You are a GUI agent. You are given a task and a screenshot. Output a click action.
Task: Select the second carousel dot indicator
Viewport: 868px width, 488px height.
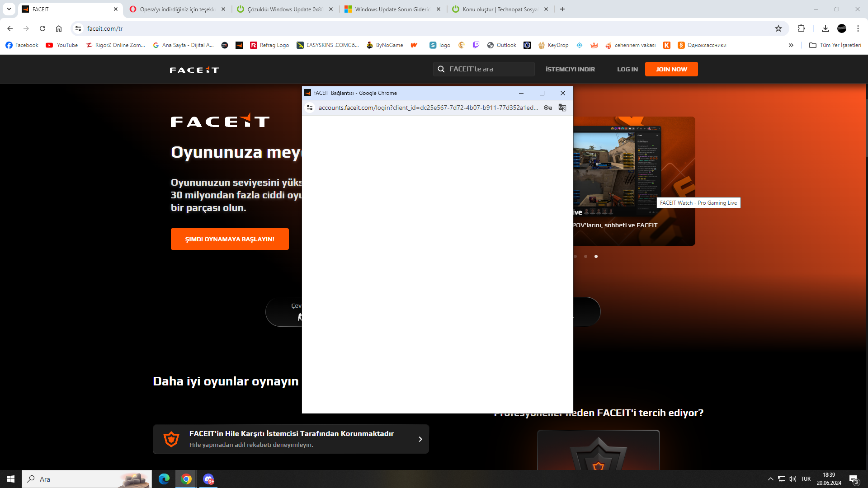click(x=585, y=256)
